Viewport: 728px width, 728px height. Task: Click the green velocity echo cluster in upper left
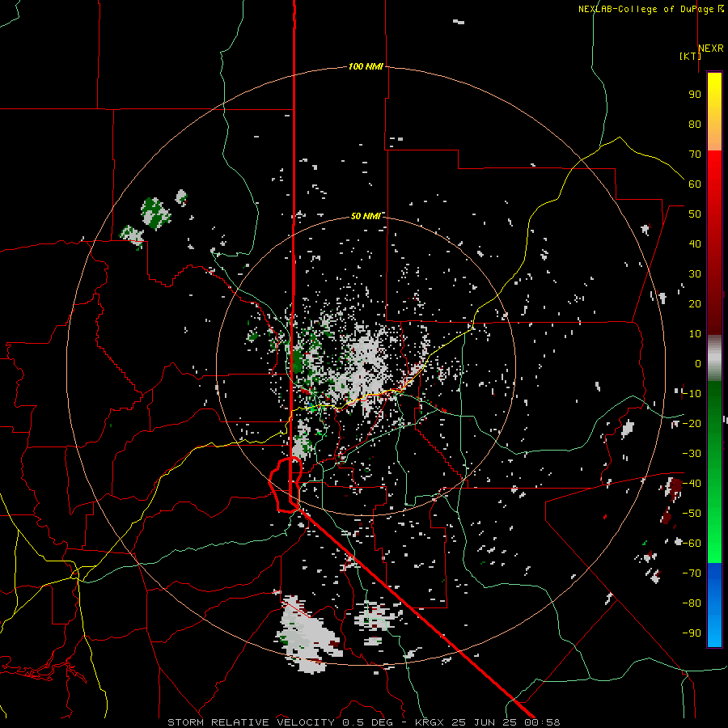(155, 214)
